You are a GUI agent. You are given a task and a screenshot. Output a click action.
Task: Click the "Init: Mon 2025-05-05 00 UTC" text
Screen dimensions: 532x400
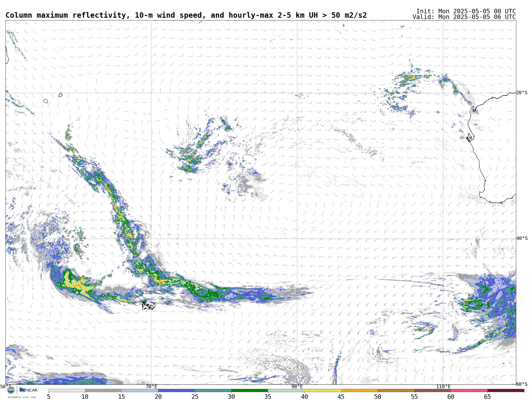click(466, 11)
